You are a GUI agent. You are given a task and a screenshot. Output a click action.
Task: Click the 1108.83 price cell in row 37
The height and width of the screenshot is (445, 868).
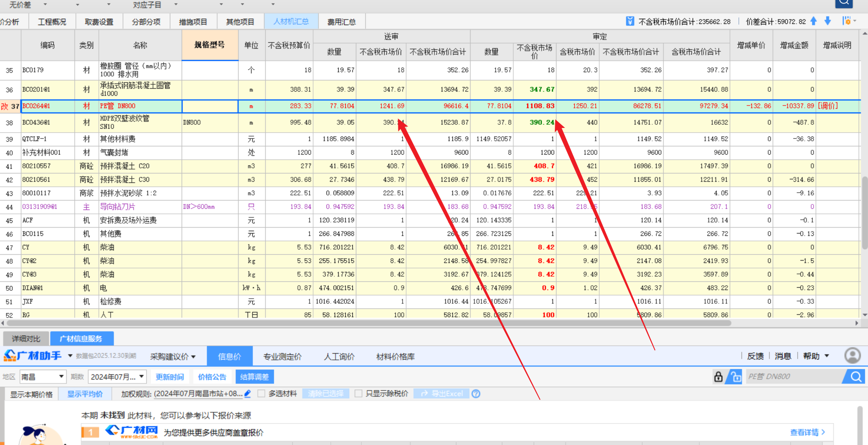pos(534,106)
